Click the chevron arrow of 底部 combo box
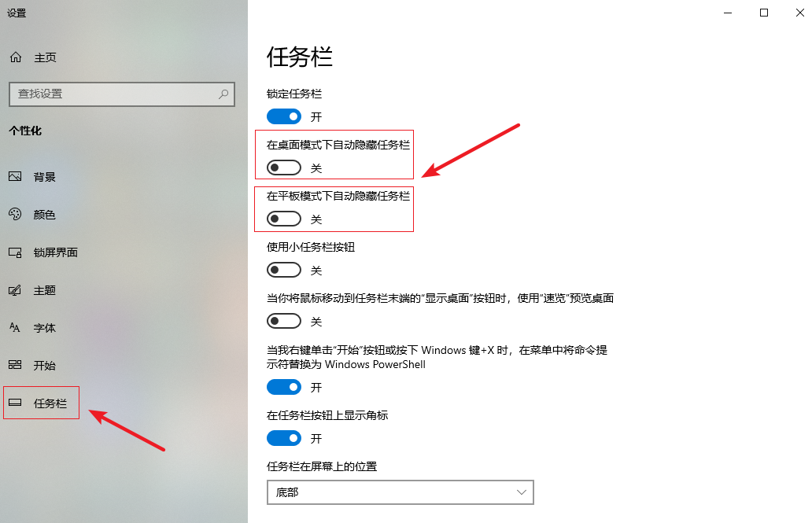The width and height of the screenshot is (812, 523). (x=522, y=492)
